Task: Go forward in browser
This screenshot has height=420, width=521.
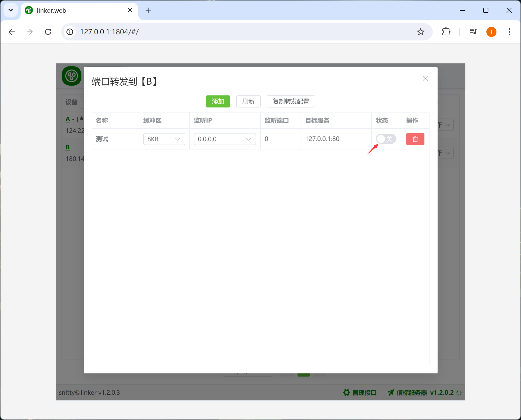Action: coord(30,32)
